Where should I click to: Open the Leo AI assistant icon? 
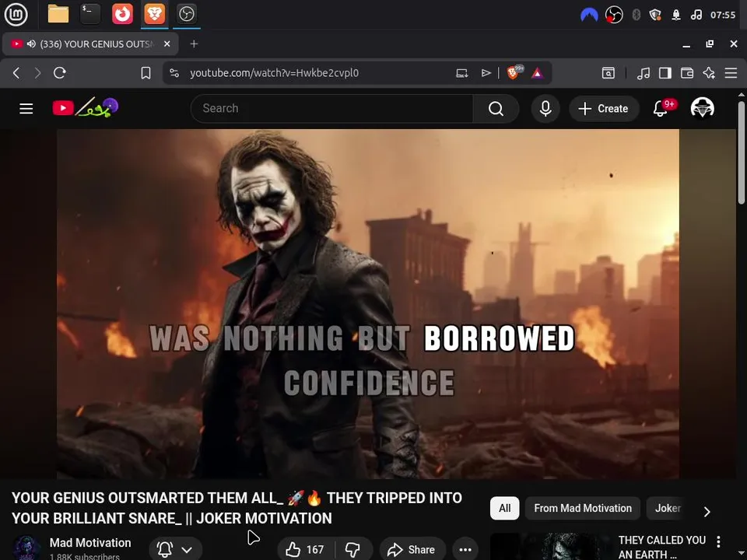click(x=709, y=73)
